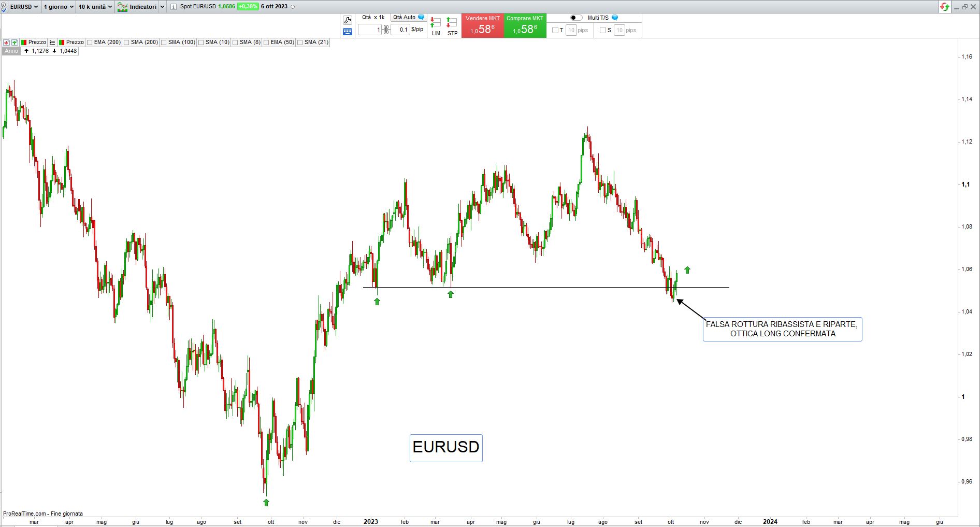Image resolution: width=980 pixels, height=527 pixels.
Task: Open the price settings list icon
Action: pyautogui.click(x=52, y=42)
